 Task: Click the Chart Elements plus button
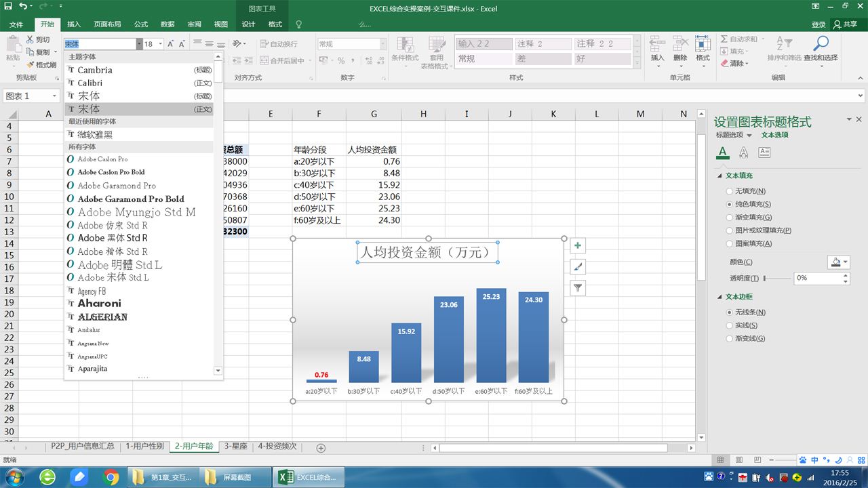(x=578, y=245)
